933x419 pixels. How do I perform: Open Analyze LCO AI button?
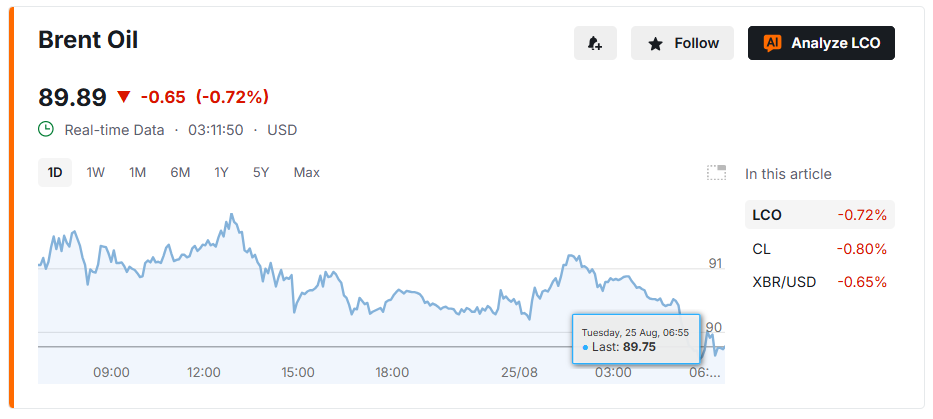[x=821, y=43]
